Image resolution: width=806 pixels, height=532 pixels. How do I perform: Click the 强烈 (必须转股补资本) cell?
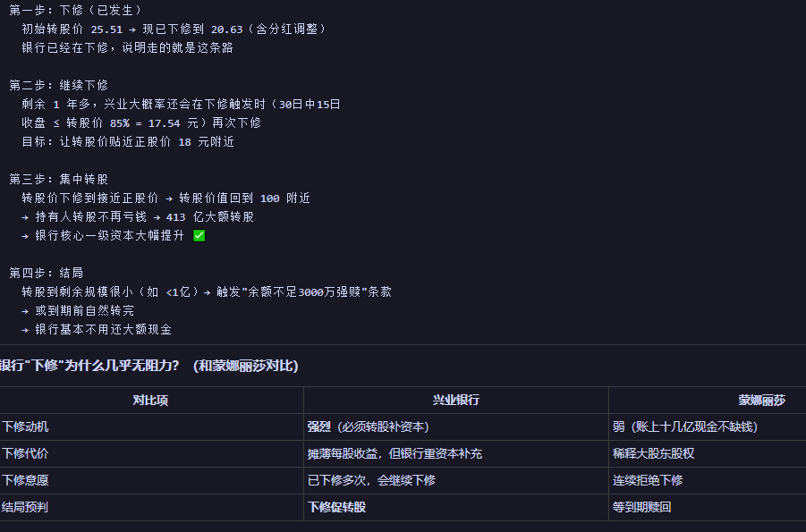[368, 426]
